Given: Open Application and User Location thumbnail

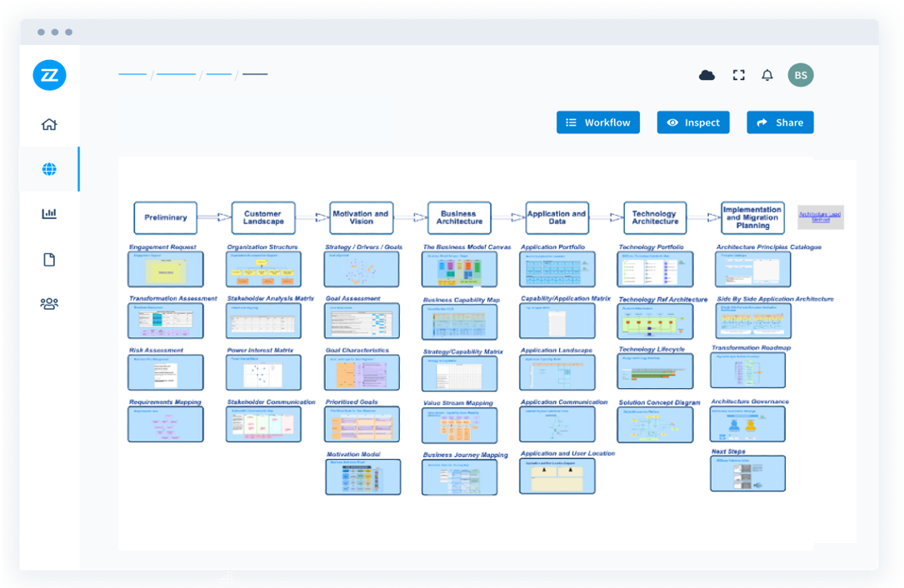Looking at the screenshot, I should [557, 476].
